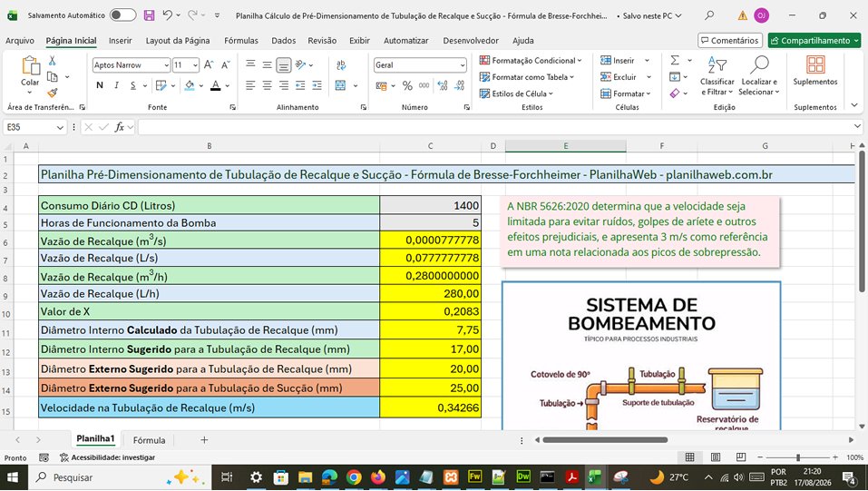The image size is (868, 491).
Task: Align text left in cell
Action: tap(250, 85)
